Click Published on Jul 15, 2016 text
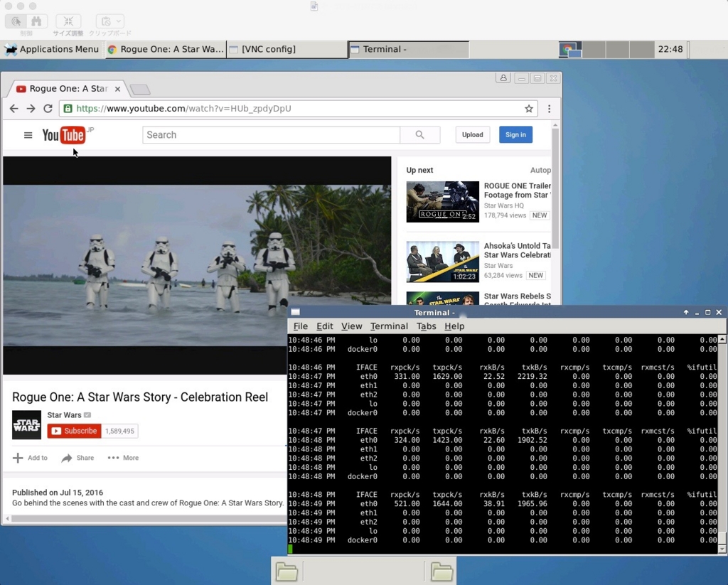This screenshot has height=585, width=728. 58,493
